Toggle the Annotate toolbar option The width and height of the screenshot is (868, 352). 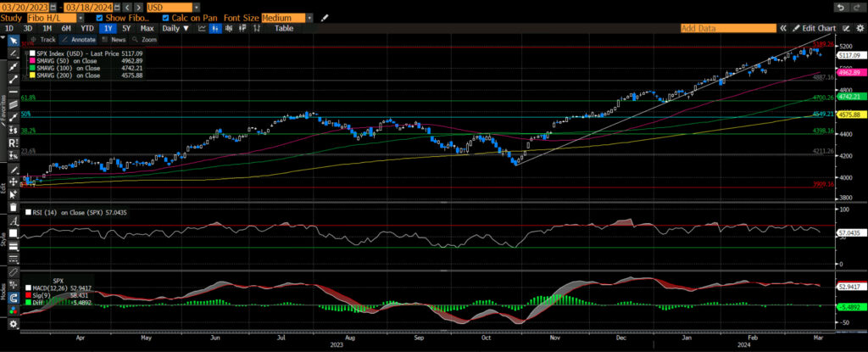[x=78, y=40]
